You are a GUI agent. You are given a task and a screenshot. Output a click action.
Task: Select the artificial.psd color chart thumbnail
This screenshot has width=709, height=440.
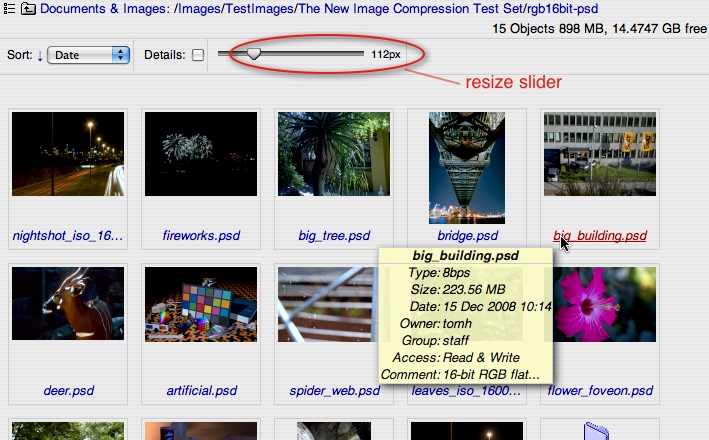(201, 304)
